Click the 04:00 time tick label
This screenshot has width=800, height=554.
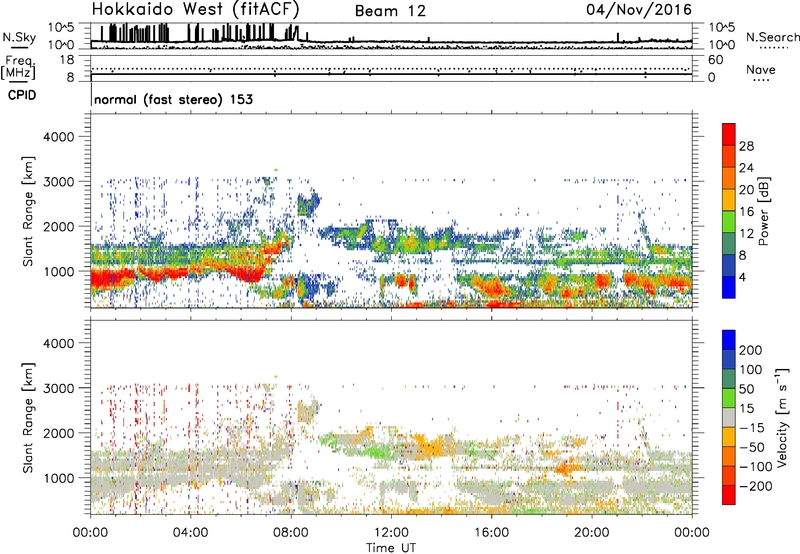pos(190,533)
